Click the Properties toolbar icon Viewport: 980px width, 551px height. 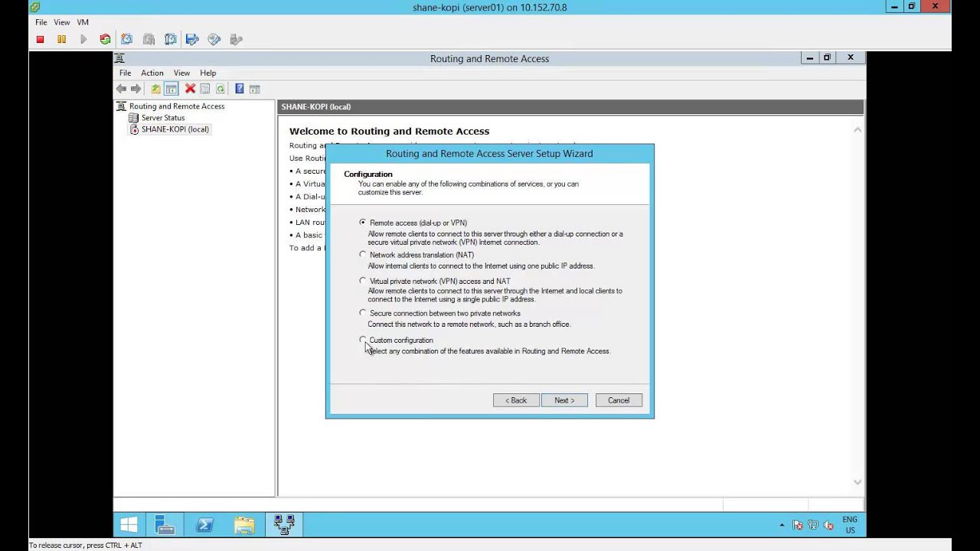(205, 89)
